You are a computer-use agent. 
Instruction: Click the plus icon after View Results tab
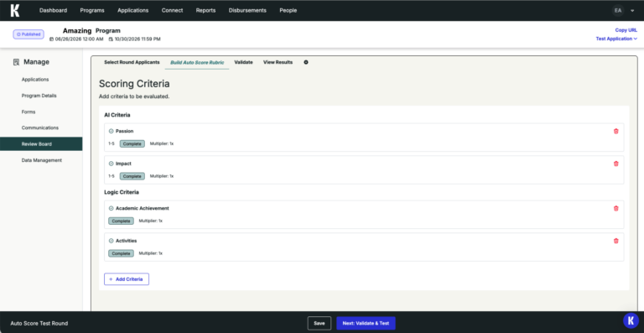pos(306,62)
